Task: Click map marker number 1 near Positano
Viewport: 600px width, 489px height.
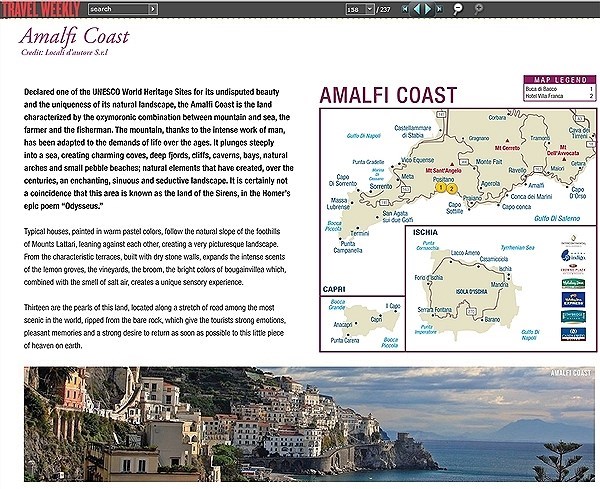Action: [x=441, y=187]
